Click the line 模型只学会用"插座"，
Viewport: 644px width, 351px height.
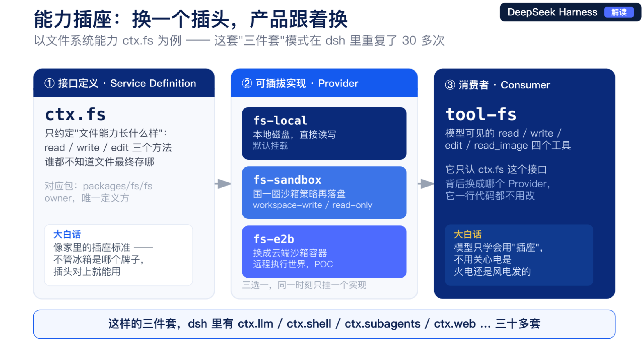[498, 247]
